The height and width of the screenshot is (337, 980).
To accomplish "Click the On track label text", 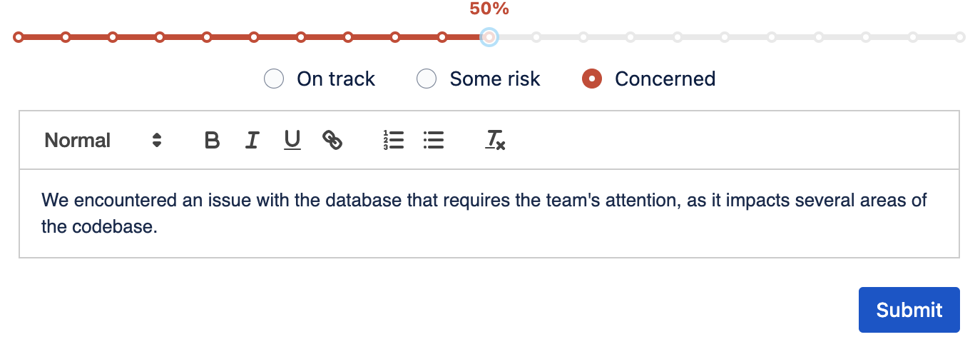I will click(x=336, y=79).
